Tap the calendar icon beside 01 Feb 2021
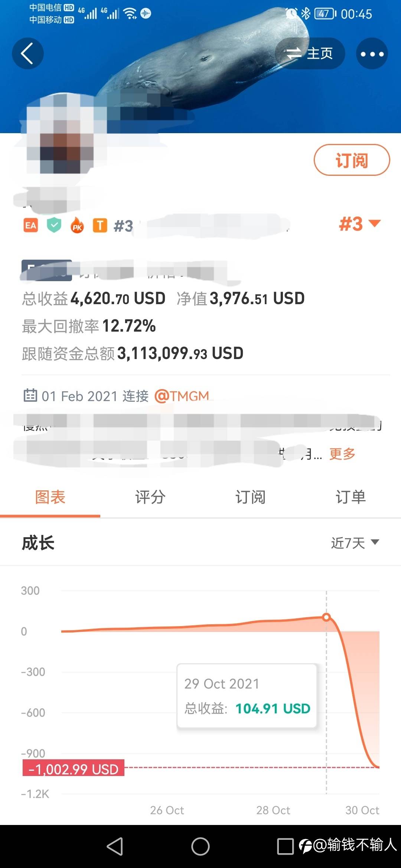 tap(30, 395)
